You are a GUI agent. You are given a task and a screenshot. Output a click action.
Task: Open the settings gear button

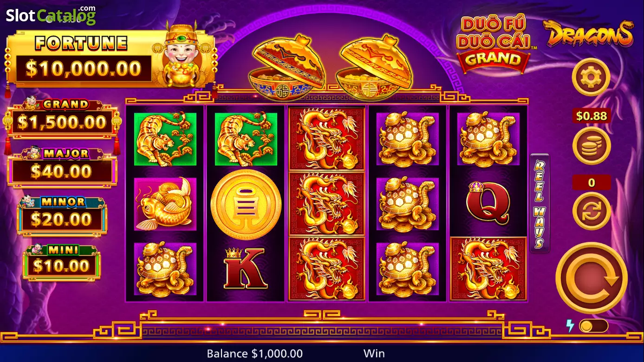coord(591,77)
